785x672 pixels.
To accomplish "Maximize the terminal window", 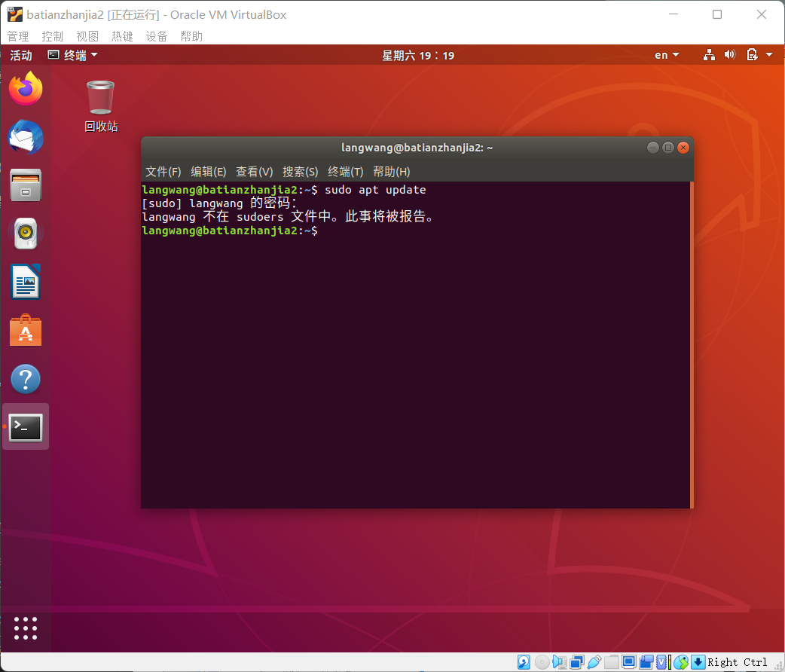I will click(667, 147).
